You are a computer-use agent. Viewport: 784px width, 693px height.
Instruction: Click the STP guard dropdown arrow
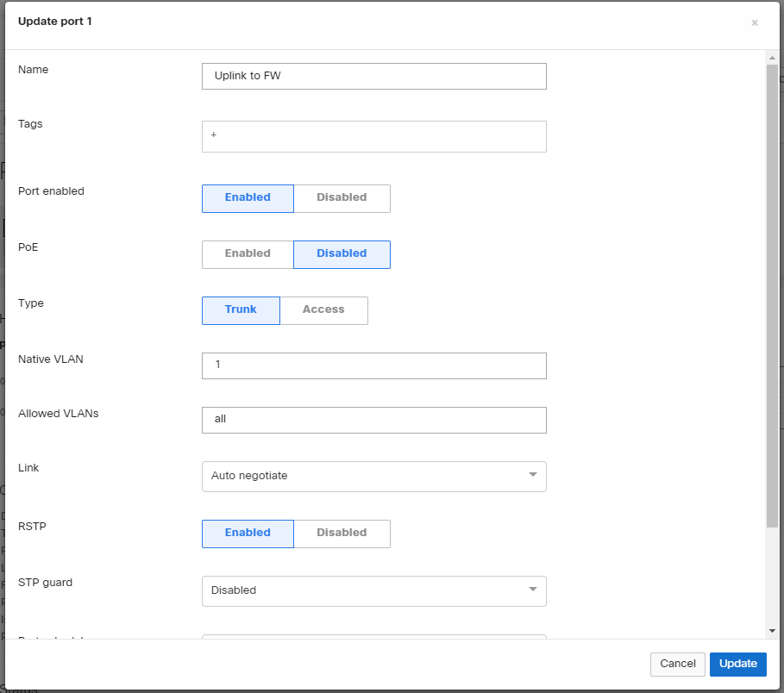(532, 590)
